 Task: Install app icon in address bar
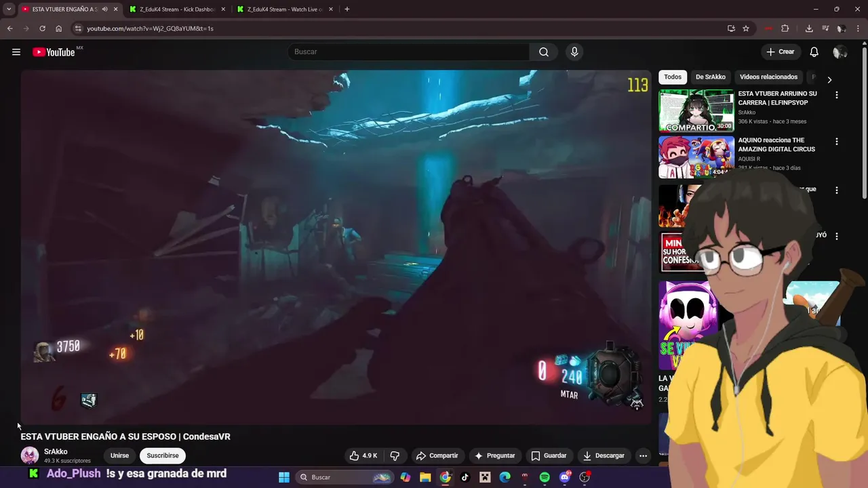(731, 28)
